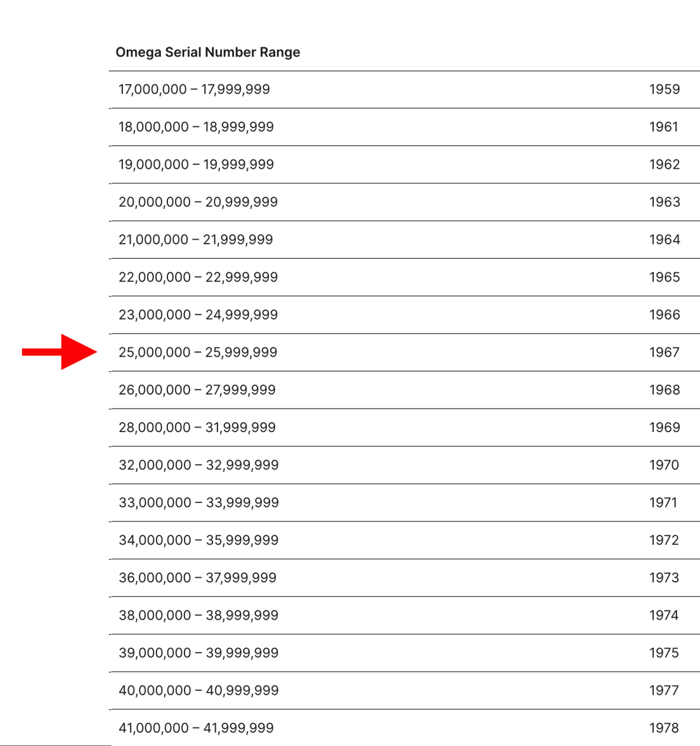Click the year 1967 value
Viewport: 700px width, 746px height.
[664, 352]
